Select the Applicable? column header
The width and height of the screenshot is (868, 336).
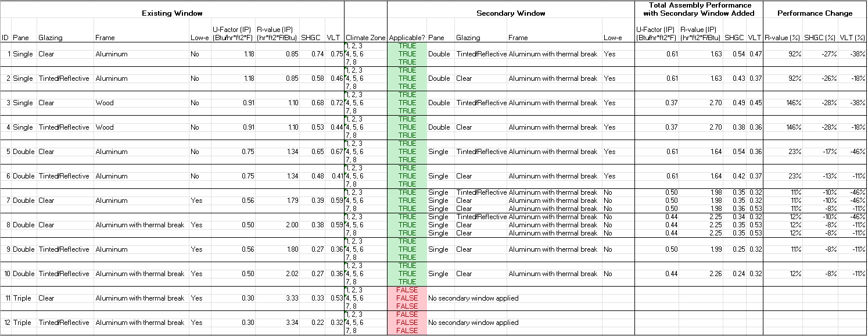point(407,37)
